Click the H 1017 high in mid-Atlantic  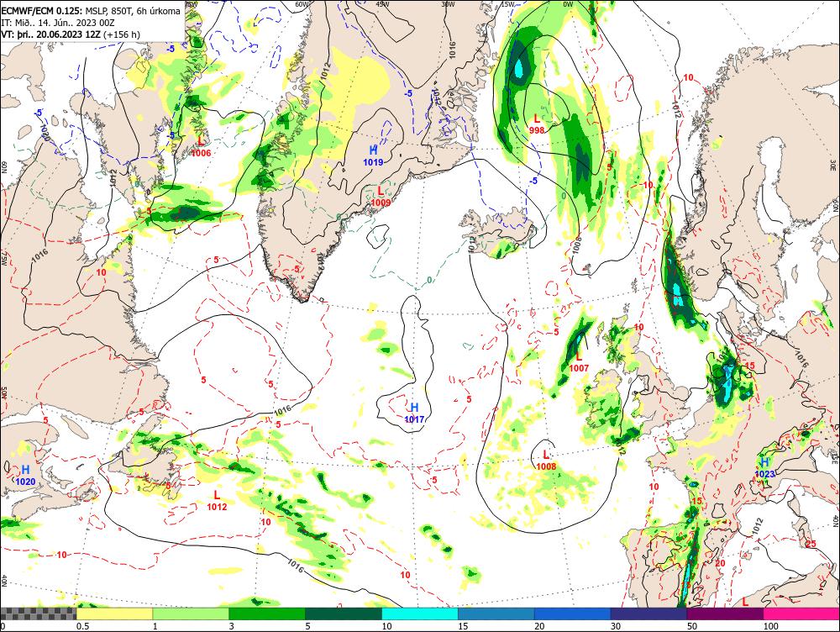(414, 413)
